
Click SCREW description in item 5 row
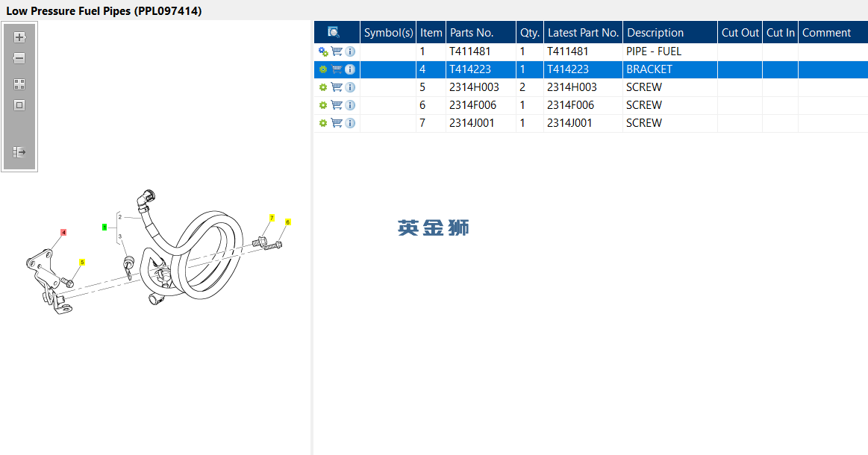click(x=644, y=87)
